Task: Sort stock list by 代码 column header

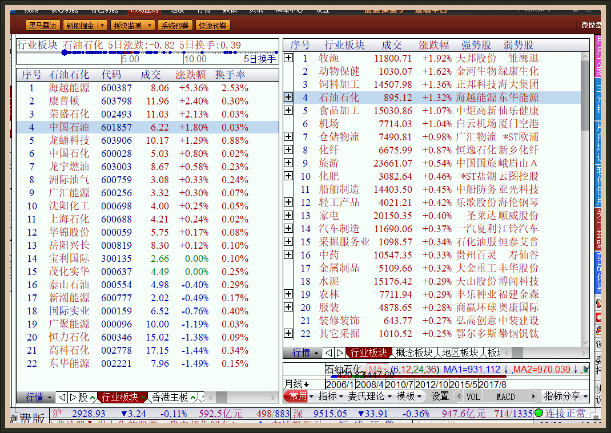Action: point(111,75)
